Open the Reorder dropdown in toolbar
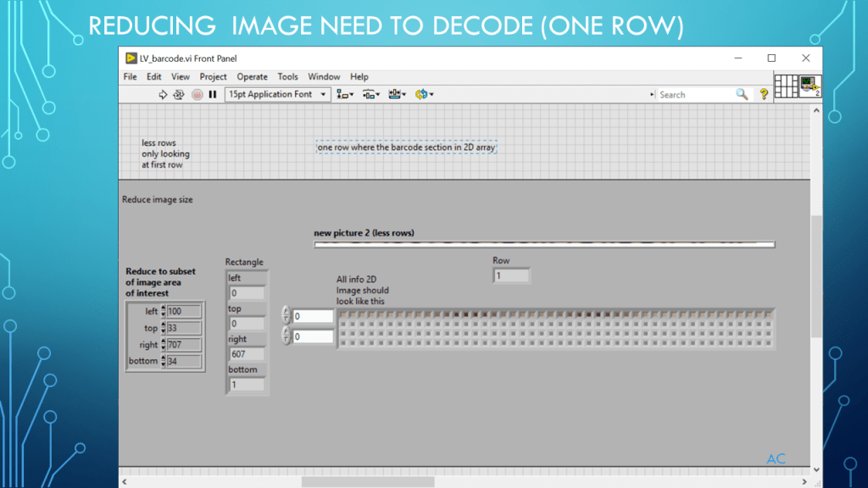 click(x=424, y=95)
